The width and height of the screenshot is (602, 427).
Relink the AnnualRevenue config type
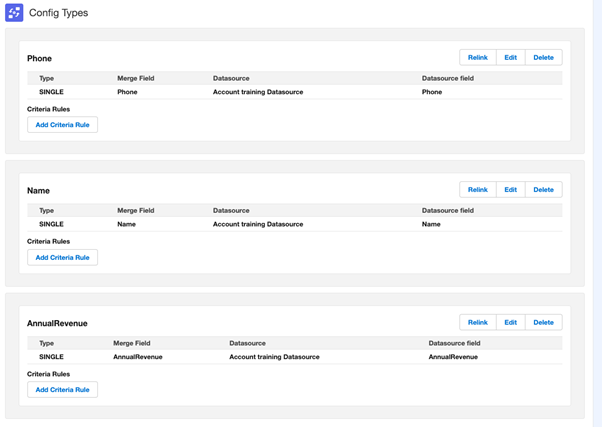pos(477,323)
